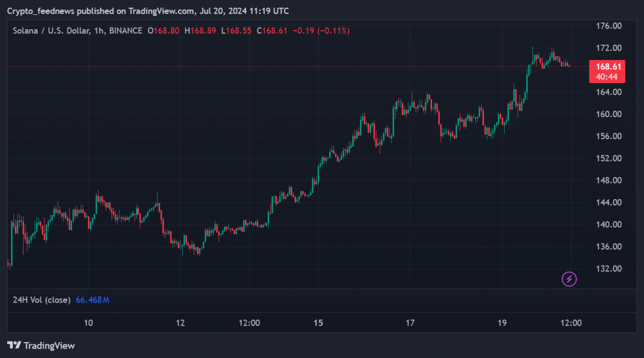Click the purple lightning bolt icon
644x358 pixels.
pos(569,279)
